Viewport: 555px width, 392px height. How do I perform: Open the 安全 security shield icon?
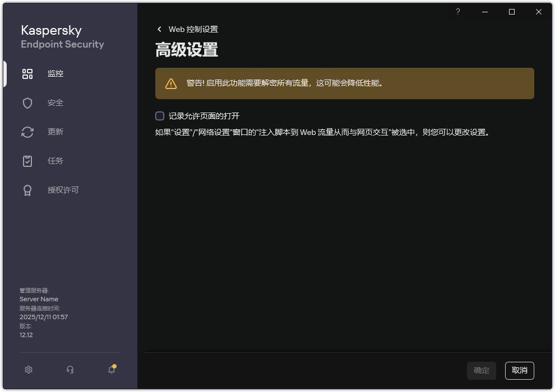(27, 102)
